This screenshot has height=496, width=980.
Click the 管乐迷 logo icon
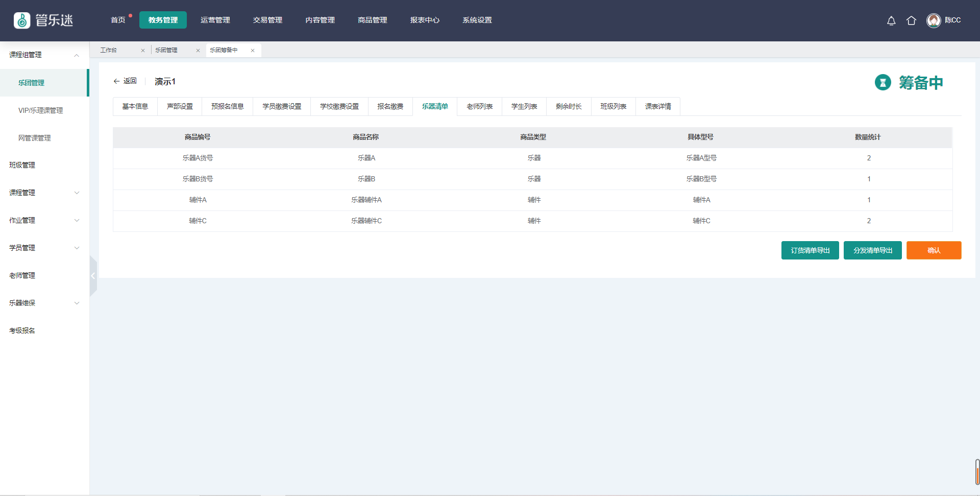(x=22, y=20)
